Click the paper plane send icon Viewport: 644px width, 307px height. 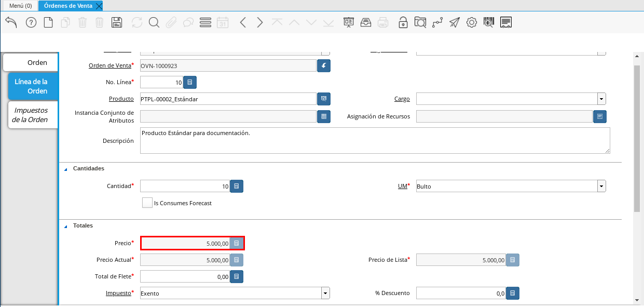[455, 22]
